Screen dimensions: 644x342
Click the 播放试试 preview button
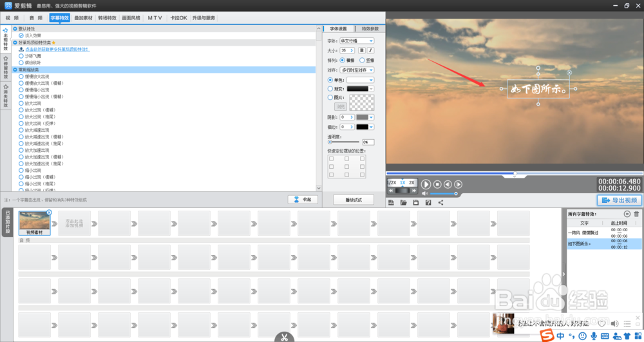[354, 200]
